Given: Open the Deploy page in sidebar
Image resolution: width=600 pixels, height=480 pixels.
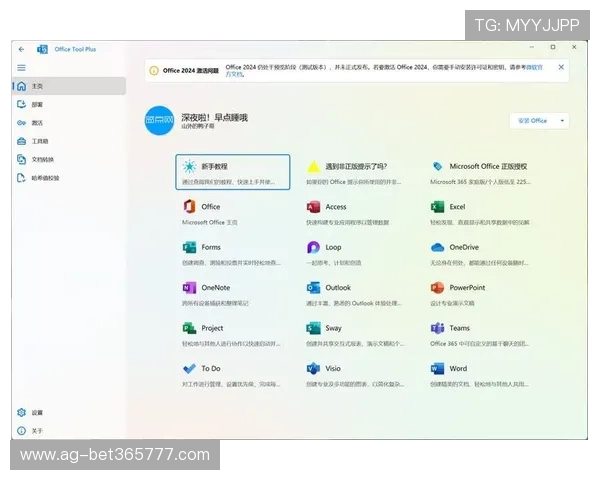Looking at the screenshot, I should (69, 104).
